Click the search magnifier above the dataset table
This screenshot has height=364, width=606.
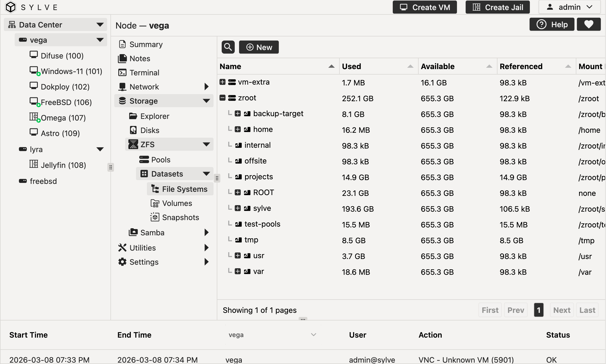[228, 47]
